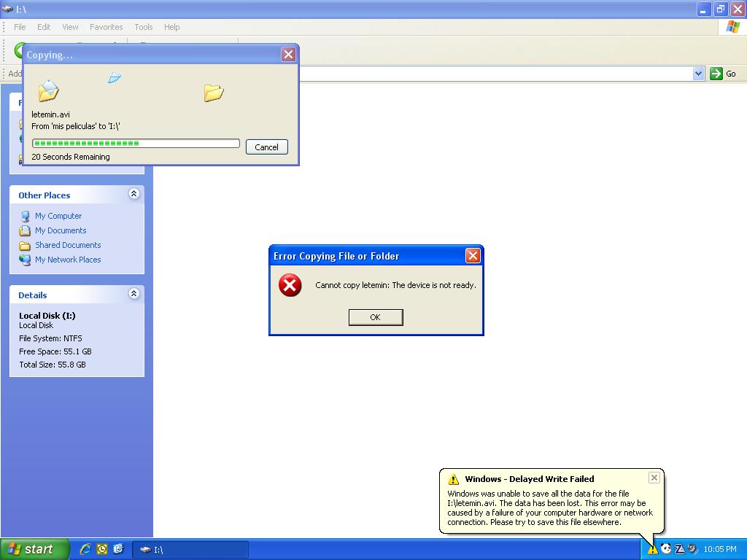747x560 pixels.
Task: Click the 10:05 PM system clock
Action: pyautogui.click(x=720, y=549)
